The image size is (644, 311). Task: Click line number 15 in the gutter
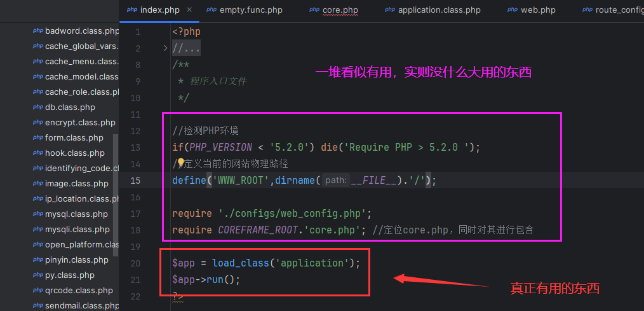(x=135, y=181)
